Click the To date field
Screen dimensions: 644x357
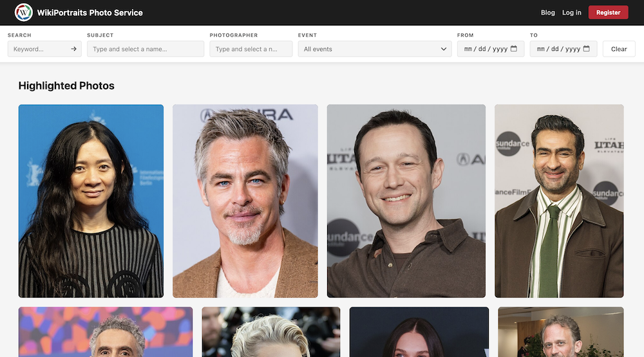[563, 49]
